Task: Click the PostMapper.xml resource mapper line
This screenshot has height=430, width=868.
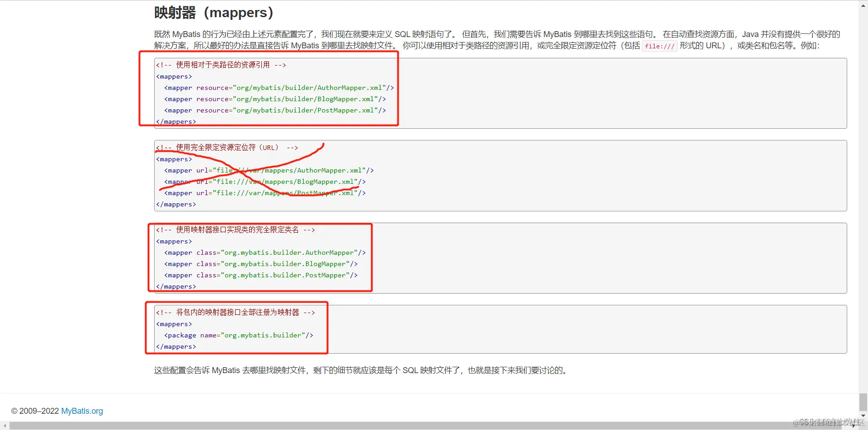Action: (x=275, y=110)
